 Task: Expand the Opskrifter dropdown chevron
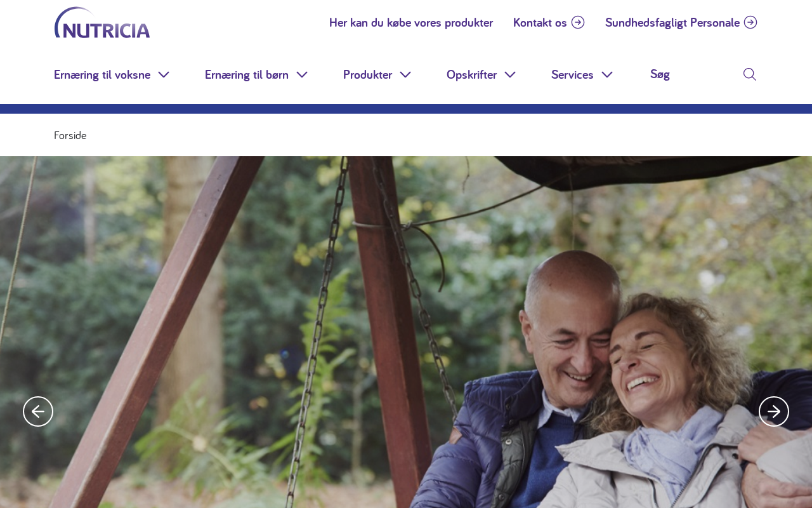point(510,74)
